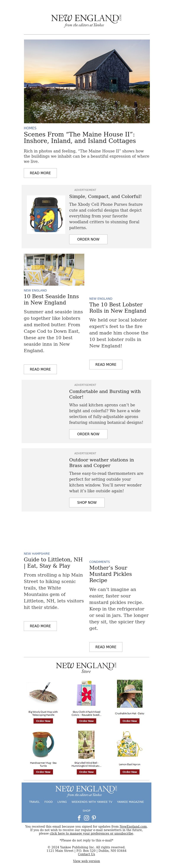Order the Big Wooly Dust Mop
The width and height of the screenshot is (173, 868).
[x=43, y=721]
